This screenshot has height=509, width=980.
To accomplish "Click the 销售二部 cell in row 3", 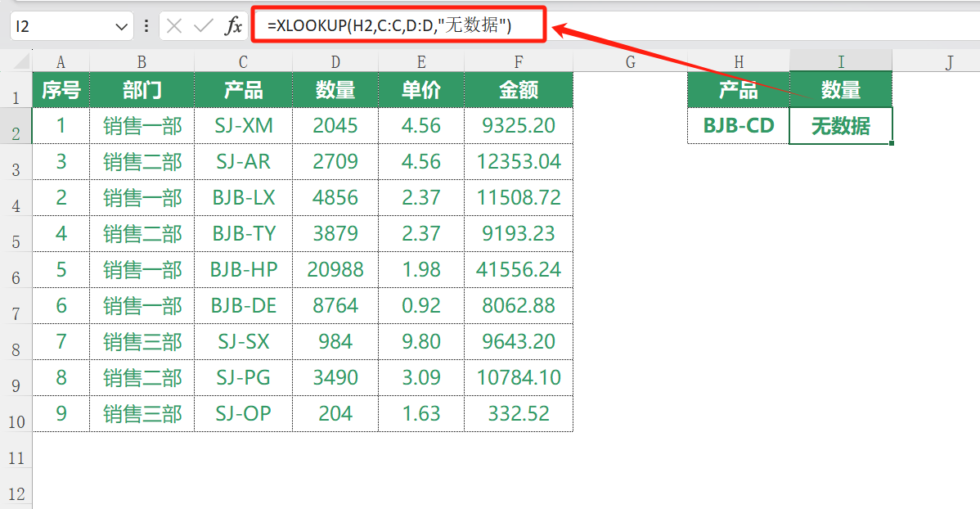I will click(x=142, y=162).
